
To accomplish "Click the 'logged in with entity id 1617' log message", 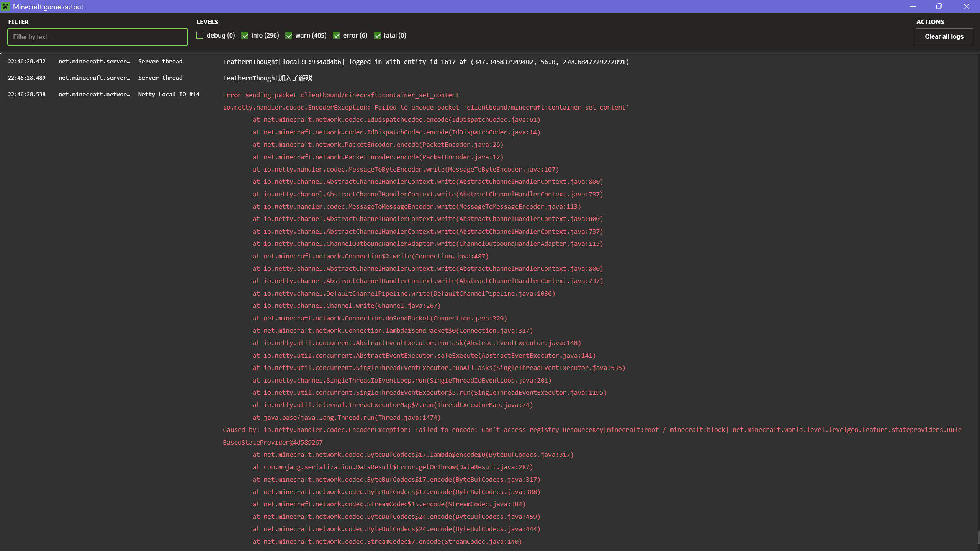I will pos(426,62).
